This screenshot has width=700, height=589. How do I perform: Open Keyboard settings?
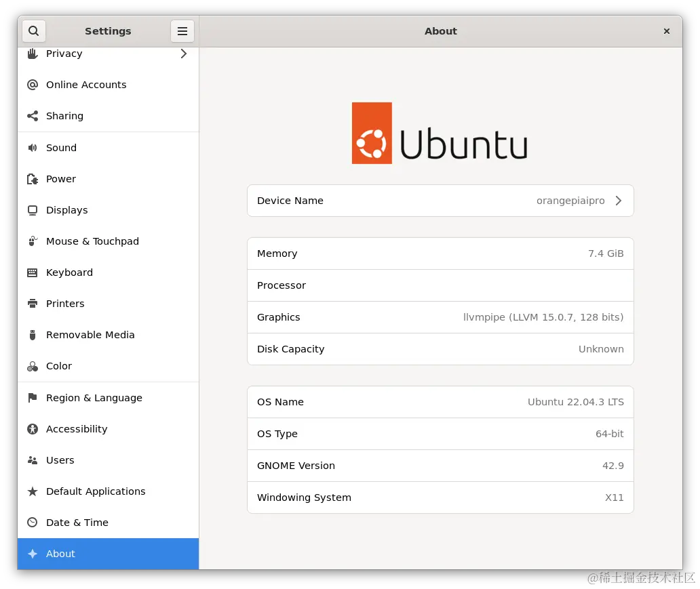pos(108,272)
